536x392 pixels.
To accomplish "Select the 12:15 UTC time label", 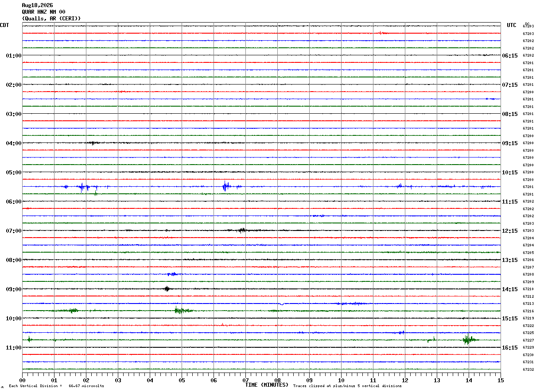I will click(x=509, y=231).
